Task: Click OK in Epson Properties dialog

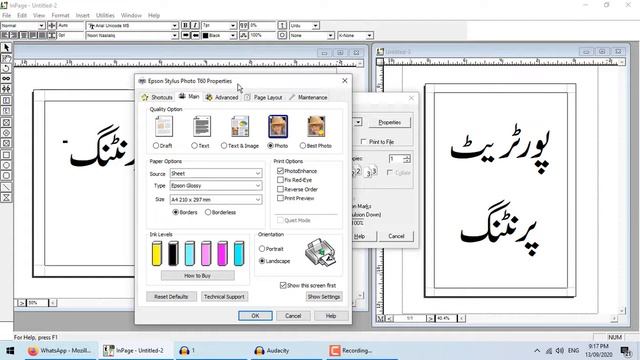Action: (x=256, y=316)
